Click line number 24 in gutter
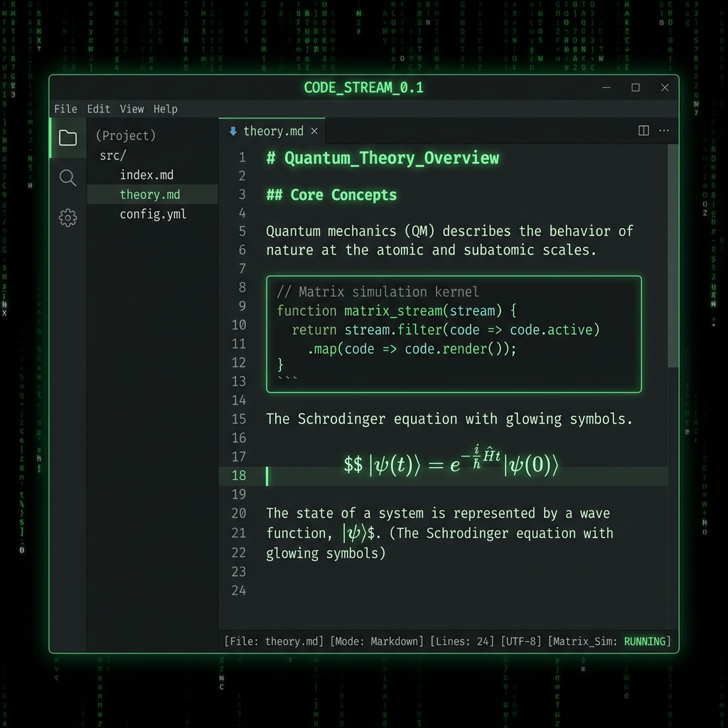The height and width of the screenshot is (728, 728). (239, 591)
